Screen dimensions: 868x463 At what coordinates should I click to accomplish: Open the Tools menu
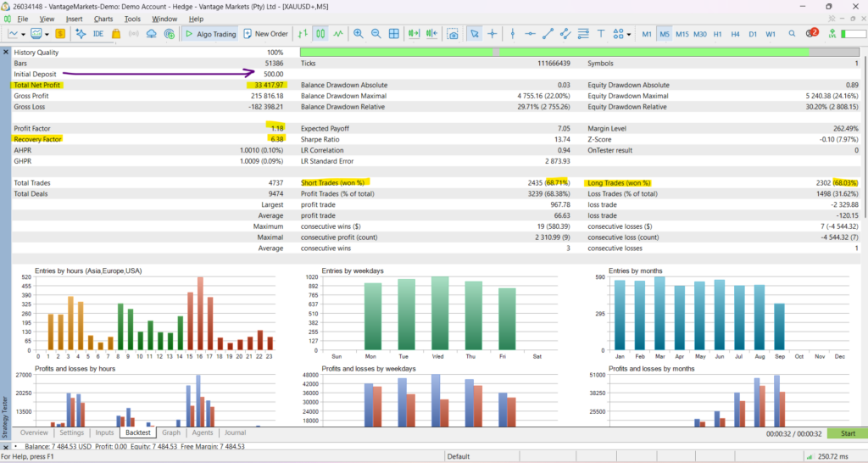pyautogui.click(x=132, y=19)
